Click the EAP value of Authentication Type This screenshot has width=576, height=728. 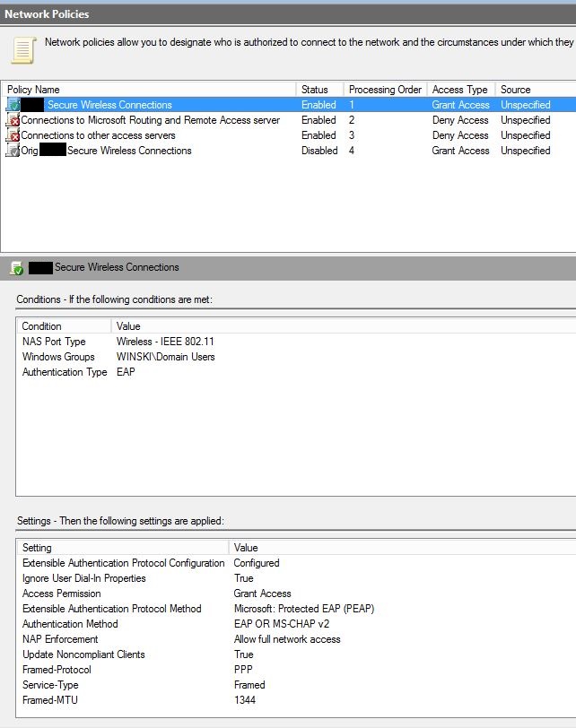click(x=126, y=372)
